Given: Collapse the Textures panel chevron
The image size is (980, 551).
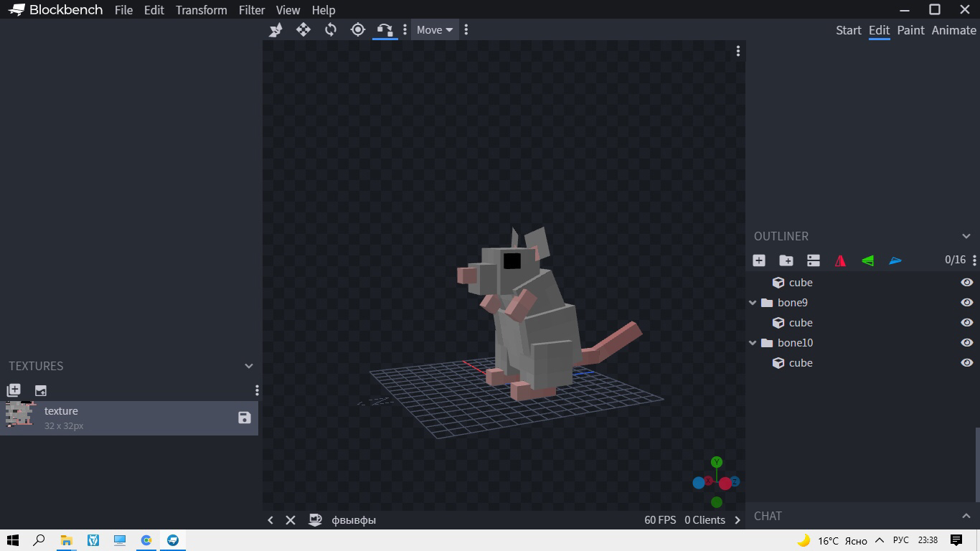Looking at the screenshot, I should (249, 366).
